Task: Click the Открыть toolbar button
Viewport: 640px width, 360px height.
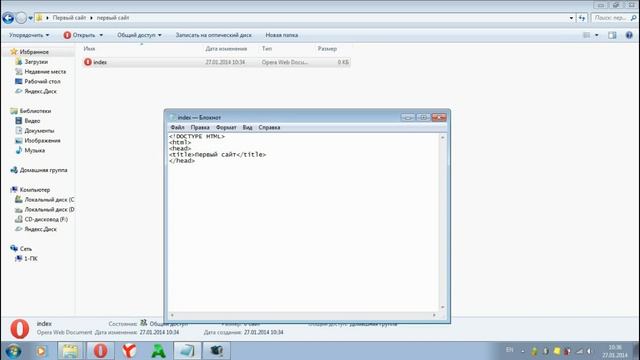Action: (79, 35)
